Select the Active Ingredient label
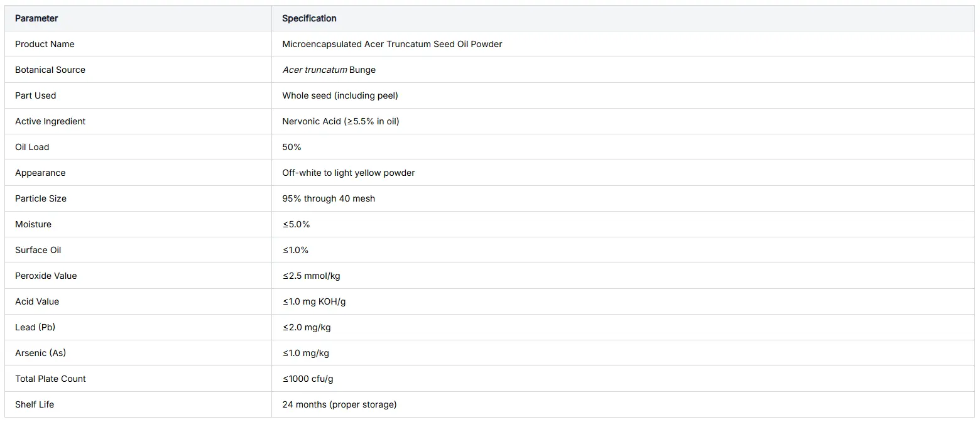This screenshot has height=422, width=980. pyautogui.click(x=50, y=121)
